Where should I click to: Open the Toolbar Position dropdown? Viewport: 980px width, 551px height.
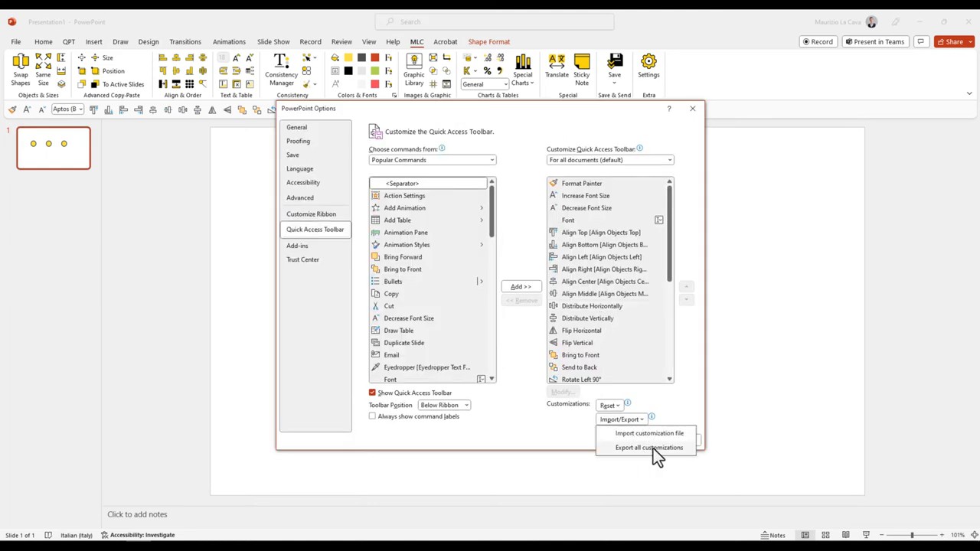point(444,405)
